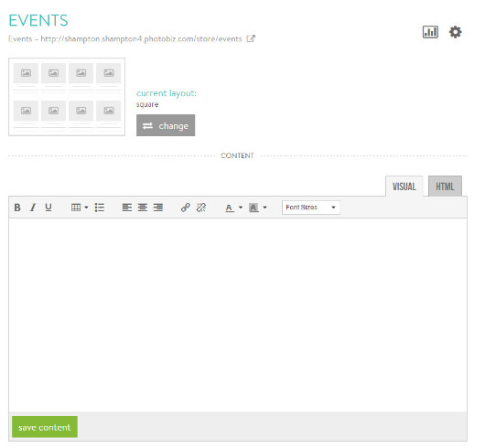Click the change layout button
Image resolution: width=485 pixels, height=448 pixels.
pos(166,125)
